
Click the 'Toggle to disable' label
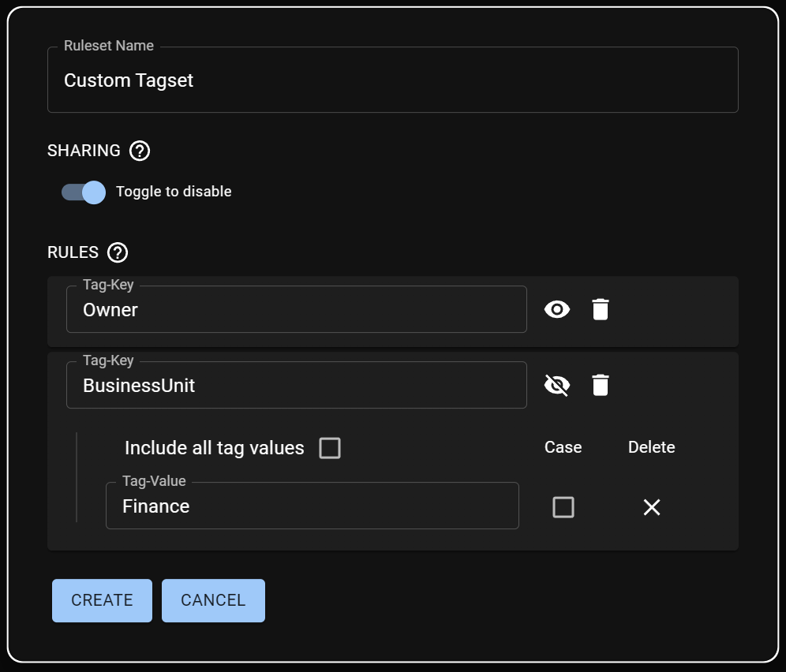coord(174,192)
